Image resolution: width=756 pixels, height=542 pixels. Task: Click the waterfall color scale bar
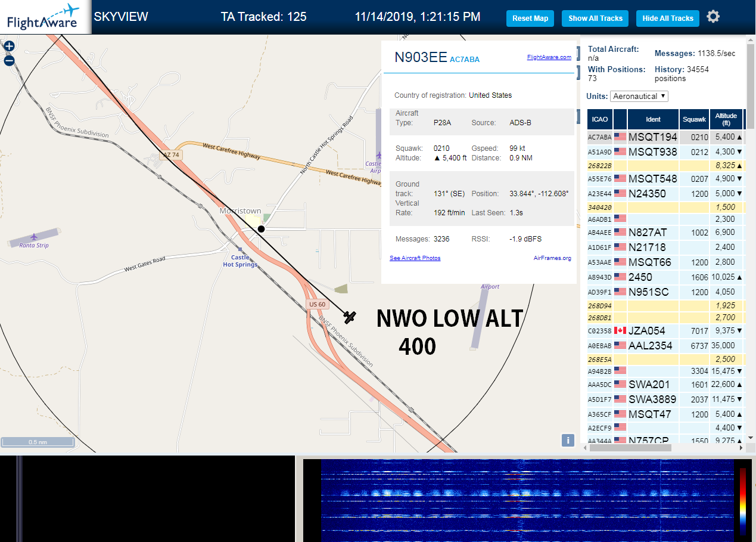tap(742, 500)
